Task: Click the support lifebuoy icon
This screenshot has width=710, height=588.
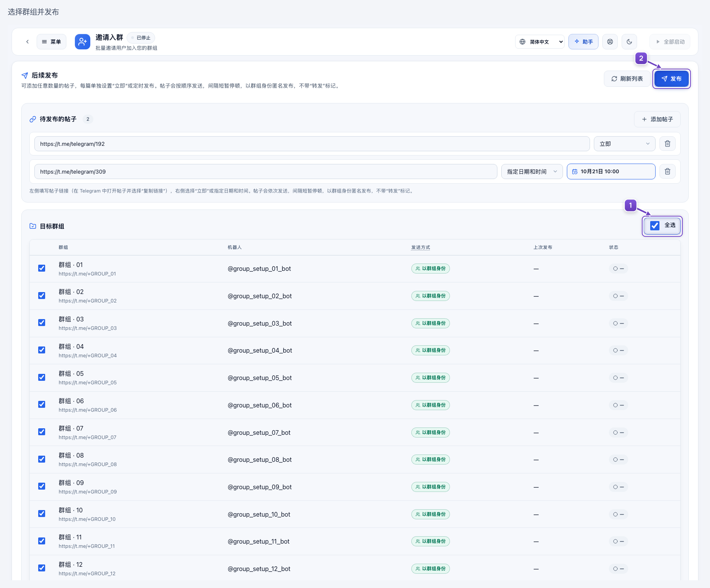Action: coord(610,42)
